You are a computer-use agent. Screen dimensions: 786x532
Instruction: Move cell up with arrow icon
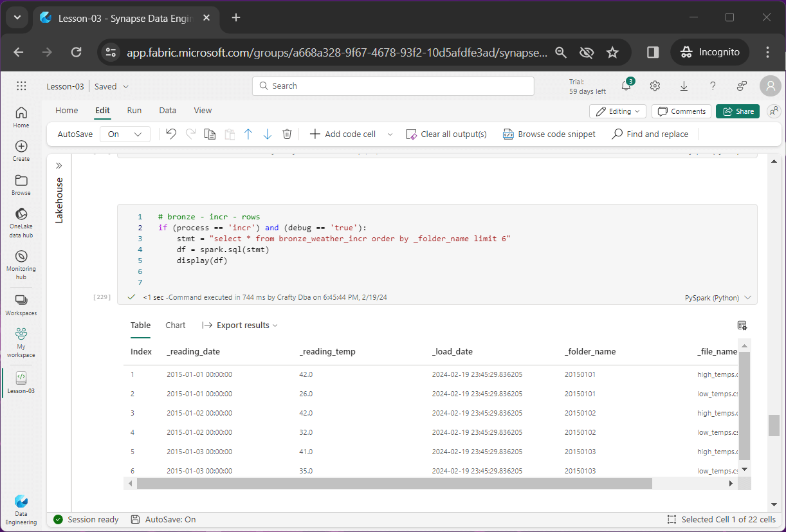248,134
